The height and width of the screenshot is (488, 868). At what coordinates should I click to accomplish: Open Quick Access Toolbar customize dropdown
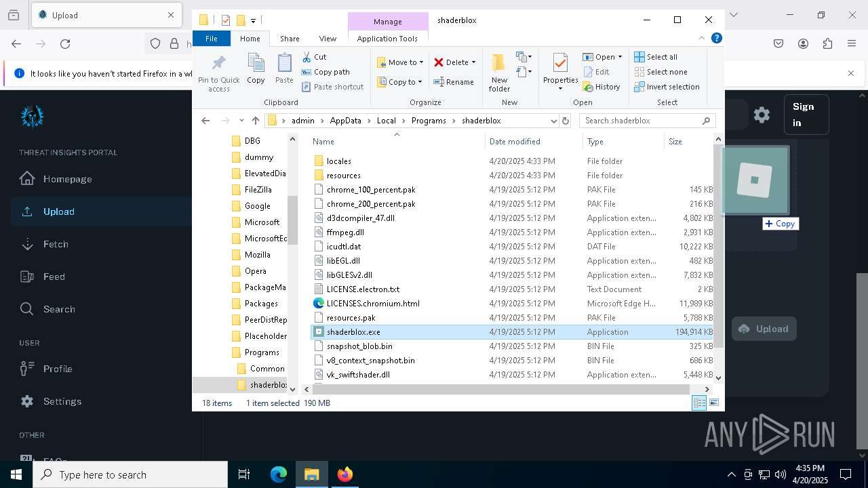tap(253, 20)
